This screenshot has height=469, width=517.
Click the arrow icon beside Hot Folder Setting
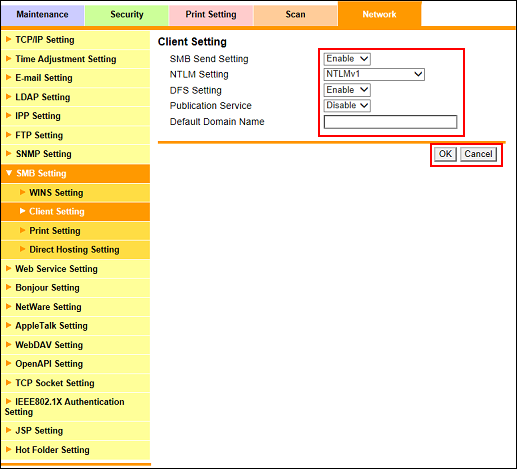(9, 449)
